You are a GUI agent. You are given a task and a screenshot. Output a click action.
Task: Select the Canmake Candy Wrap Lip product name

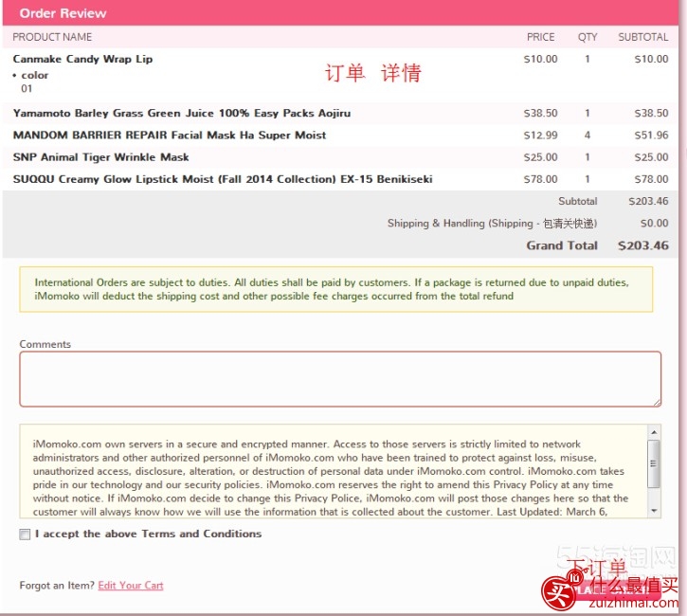point(82,59)
